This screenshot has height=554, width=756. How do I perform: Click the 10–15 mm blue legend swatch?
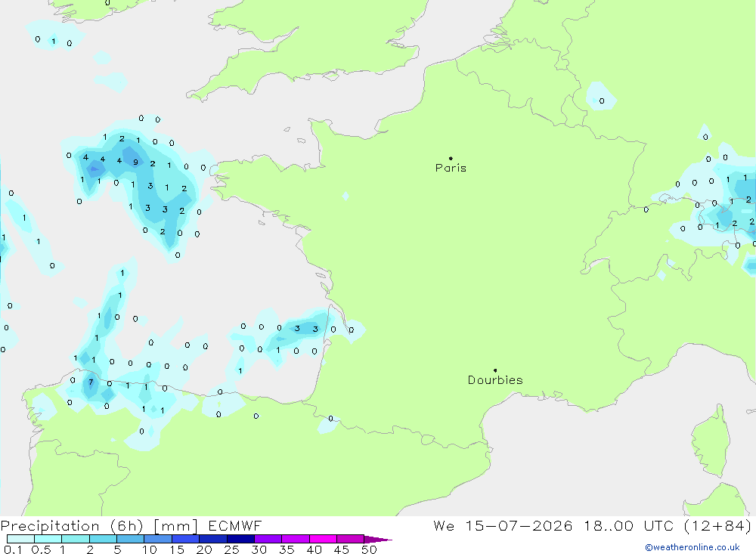tap(158, 539)
